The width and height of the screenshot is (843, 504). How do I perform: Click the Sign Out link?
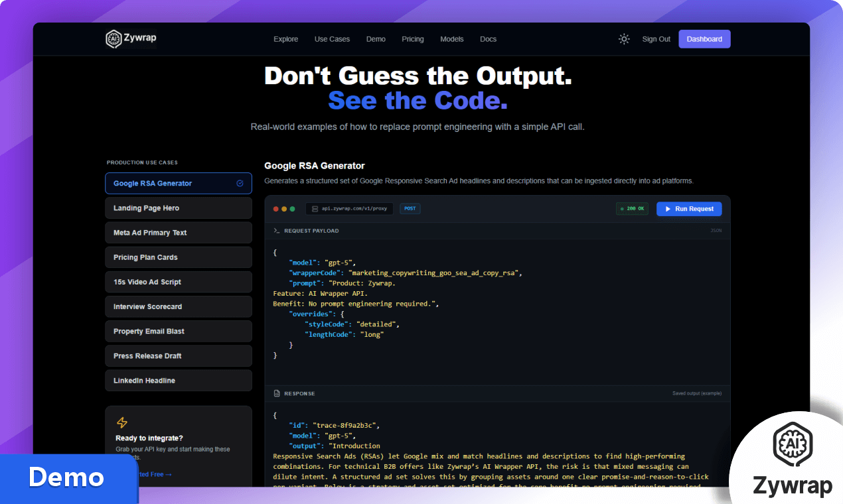click(x=656, y=39)
